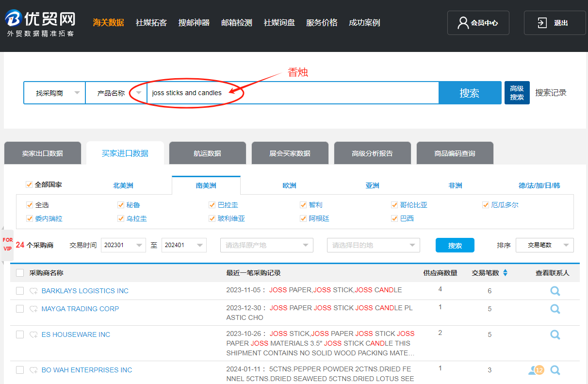Open the 请选择原产地 dropdown
This screenshot has width=588, height=384.
(x=267, y=245)
